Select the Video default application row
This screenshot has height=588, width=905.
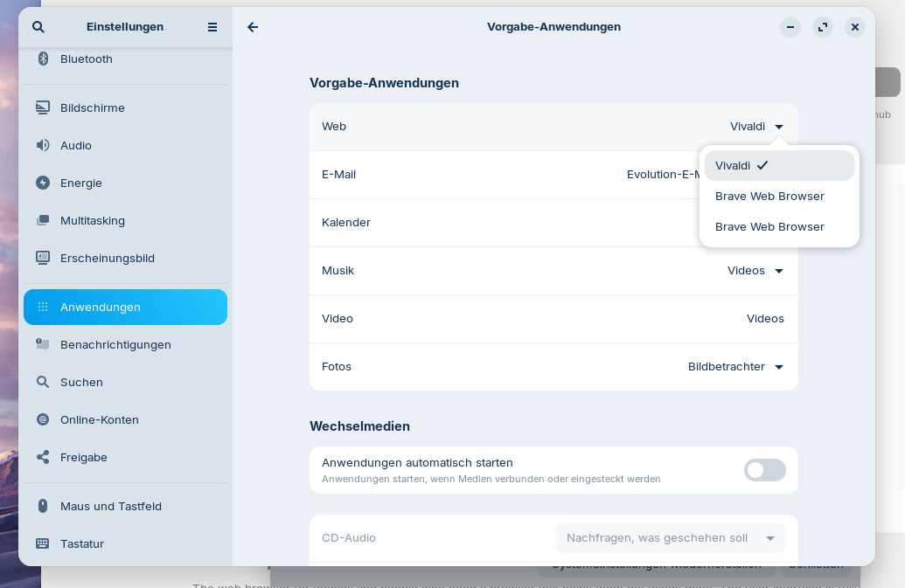(x=553, y=319)
